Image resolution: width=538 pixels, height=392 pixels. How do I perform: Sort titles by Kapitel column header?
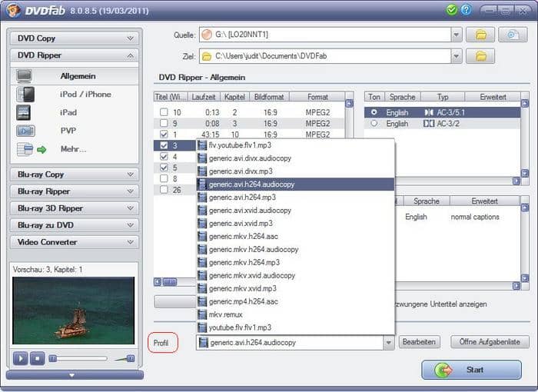tap(234, 97)
